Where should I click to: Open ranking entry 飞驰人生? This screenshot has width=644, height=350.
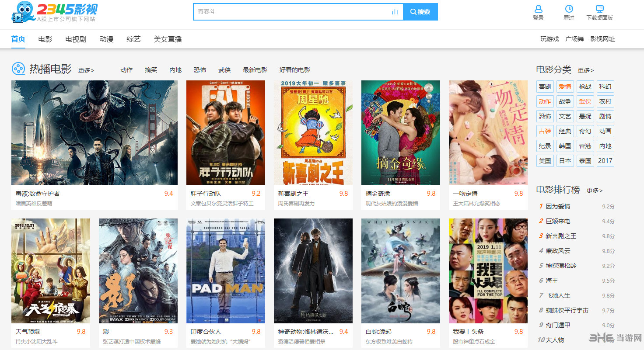tap(558, 295)
